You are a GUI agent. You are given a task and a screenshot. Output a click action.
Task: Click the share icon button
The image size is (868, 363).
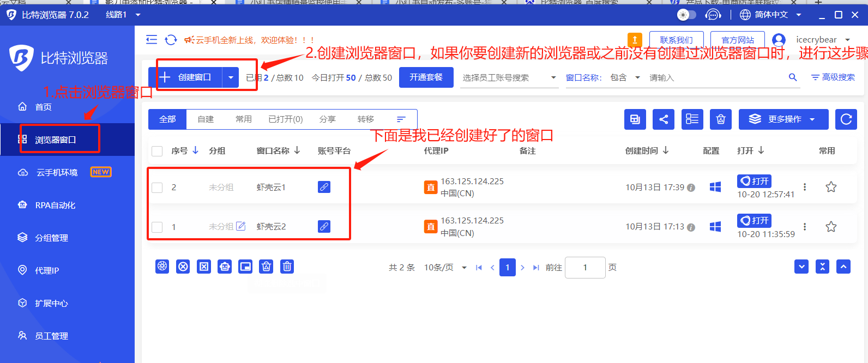664,119
